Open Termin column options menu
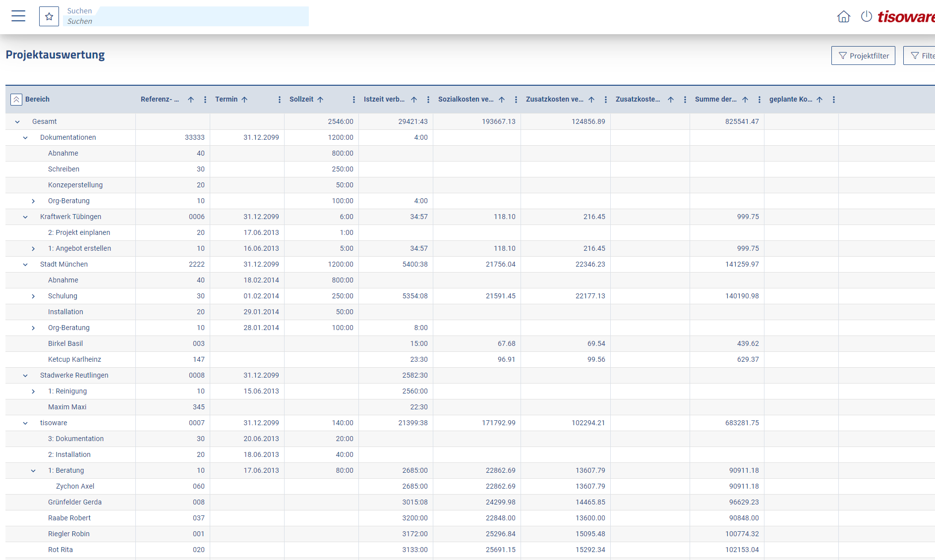Screen dimensions: 935x560 (280, 100)
